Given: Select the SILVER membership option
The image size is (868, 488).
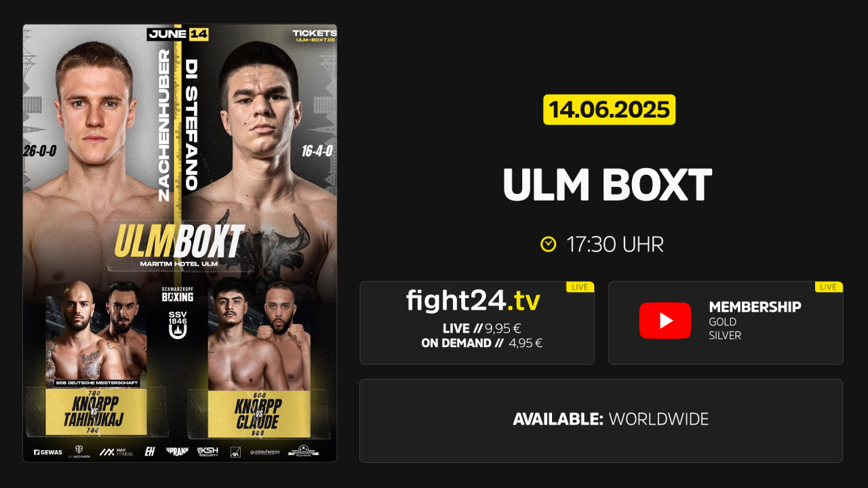Looking at the screenshot, I should tap(725, 335).
